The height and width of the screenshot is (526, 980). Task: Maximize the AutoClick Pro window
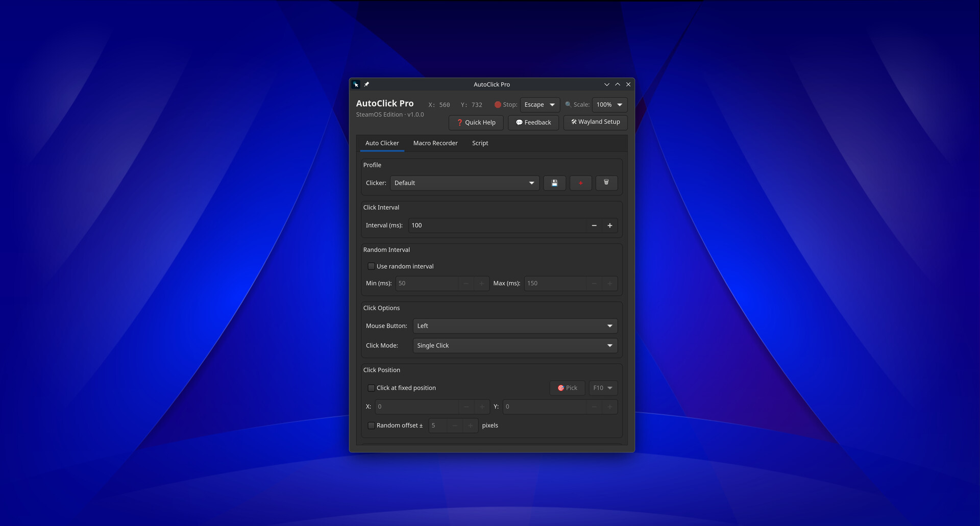618,85
